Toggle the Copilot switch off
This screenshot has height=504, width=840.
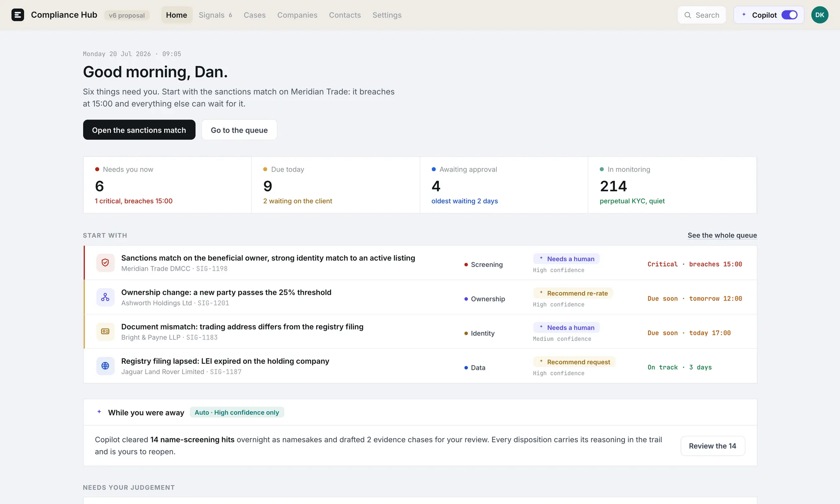[789, 15]
